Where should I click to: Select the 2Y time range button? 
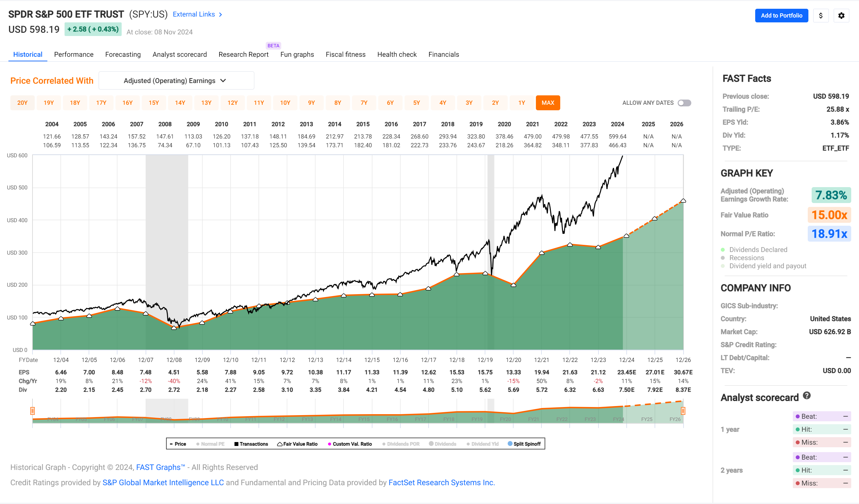click(495, 103)
